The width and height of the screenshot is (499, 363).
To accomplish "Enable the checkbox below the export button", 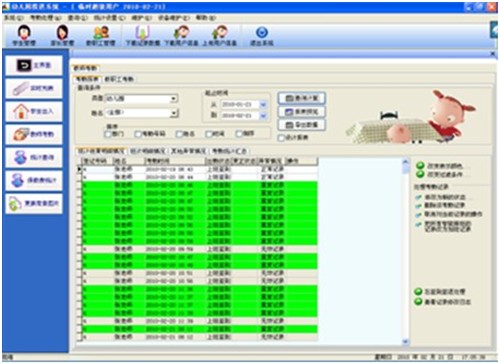I will tap(281, 137).
